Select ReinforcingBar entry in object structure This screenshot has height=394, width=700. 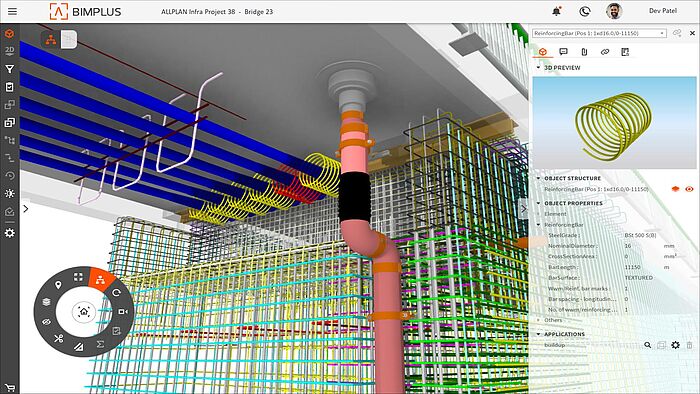click(x=596, y=189)
